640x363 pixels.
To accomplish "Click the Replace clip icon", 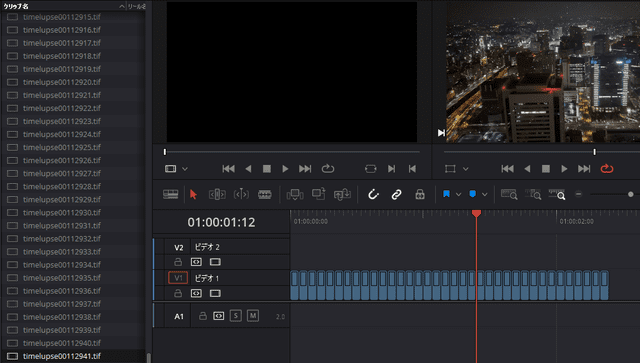I will [x=342, y=194].
